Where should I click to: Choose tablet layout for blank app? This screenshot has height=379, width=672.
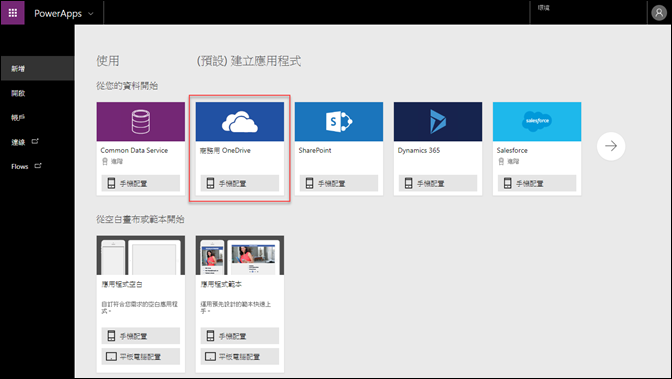point(141,356)
